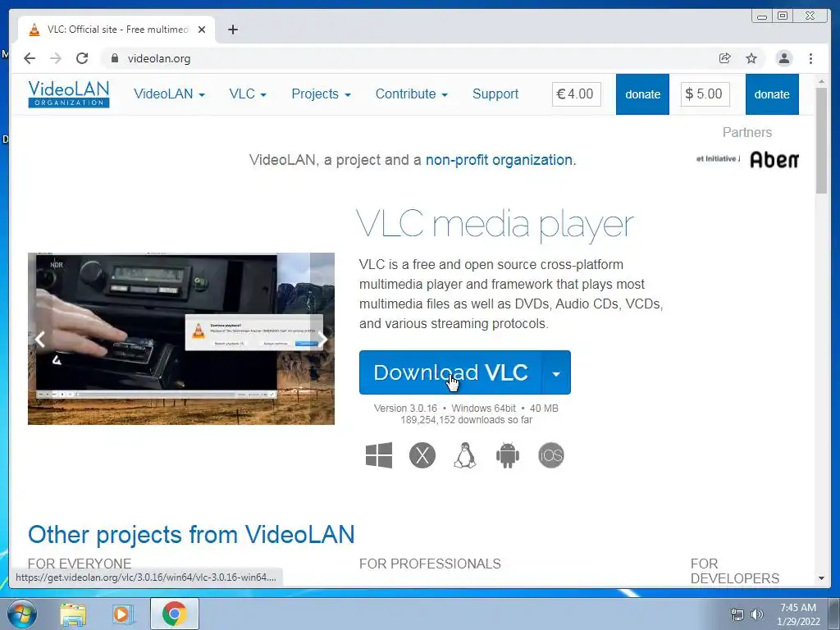Launch Windows Media Player from taskbar
The height and width of the screenshot is (630, 840).
coord(123,614)
